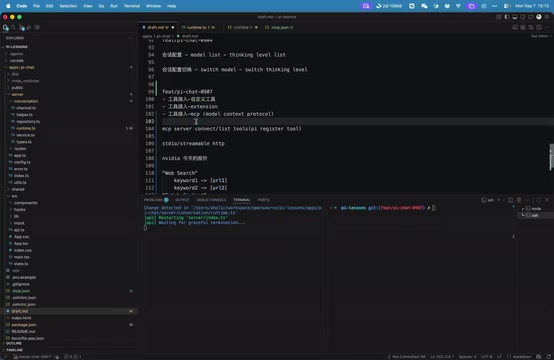Switch to the Untitled-1 editor tab
Viewport: 554px width, 360px height.
click(x=242, y=27)
